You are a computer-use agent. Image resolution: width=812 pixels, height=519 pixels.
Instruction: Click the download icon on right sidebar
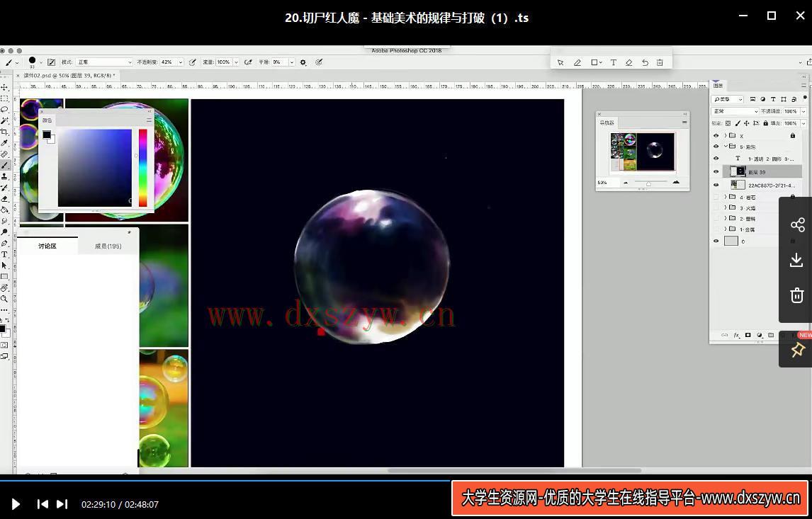click(796, 260)
